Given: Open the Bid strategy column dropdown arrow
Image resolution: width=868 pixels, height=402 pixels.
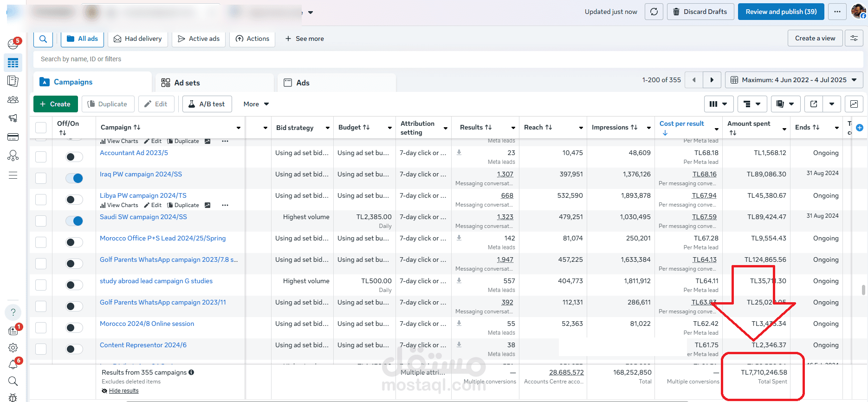Looking at the screenshot, I should coord(328,128).
